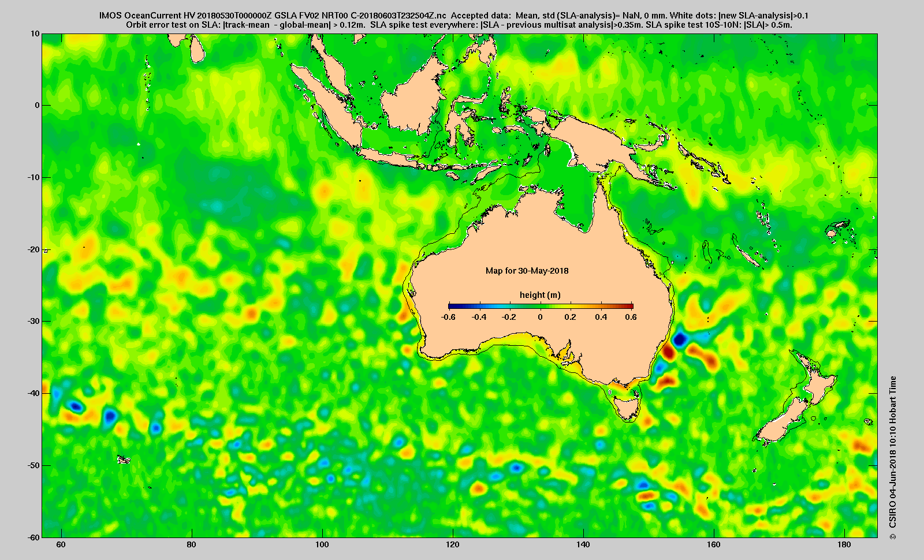Viewport: 924px width, 560px height.
Task: Click the -0.2 colorbar tick label
Action: click(509, 317)
